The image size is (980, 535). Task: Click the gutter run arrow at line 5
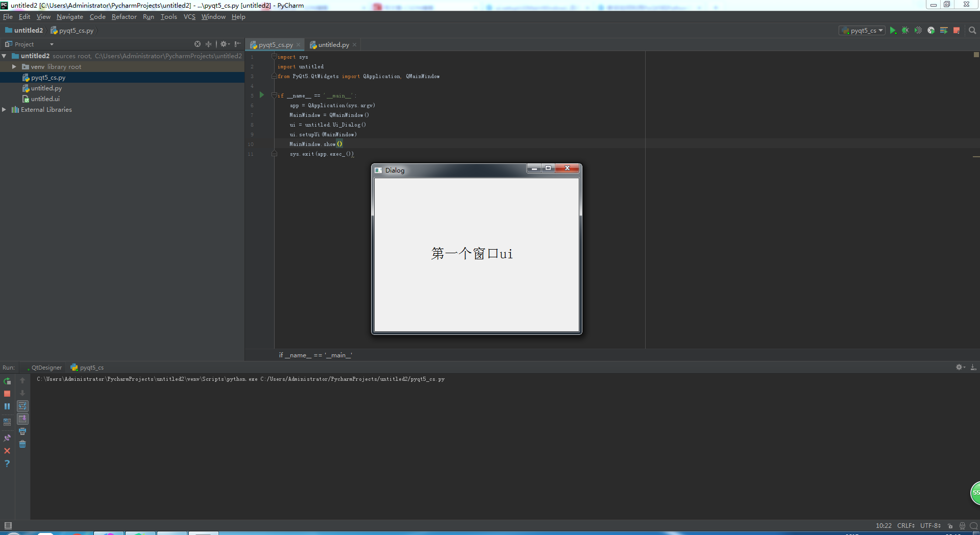tap(262, 95)
